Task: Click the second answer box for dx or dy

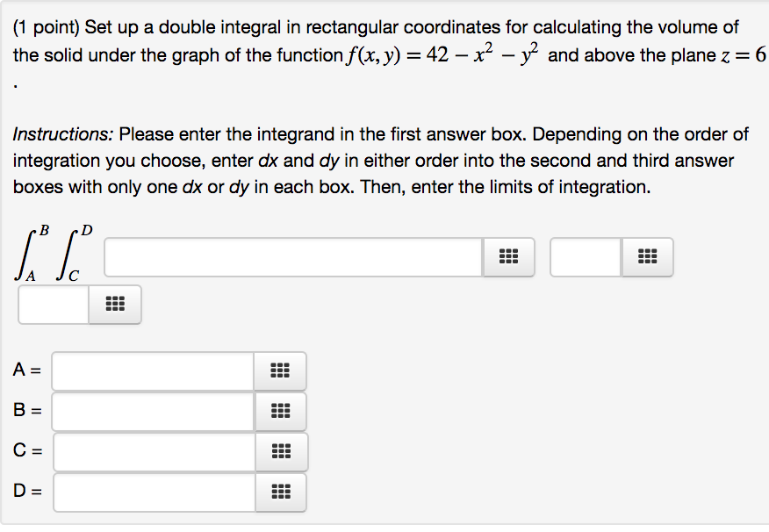Action: point(584,256)
